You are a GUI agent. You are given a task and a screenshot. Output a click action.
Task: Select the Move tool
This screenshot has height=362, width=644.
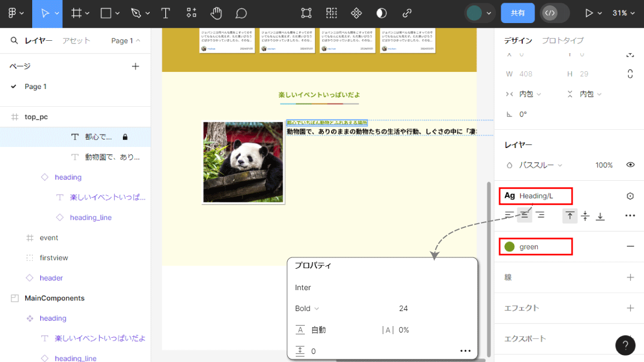coord(45,13)
